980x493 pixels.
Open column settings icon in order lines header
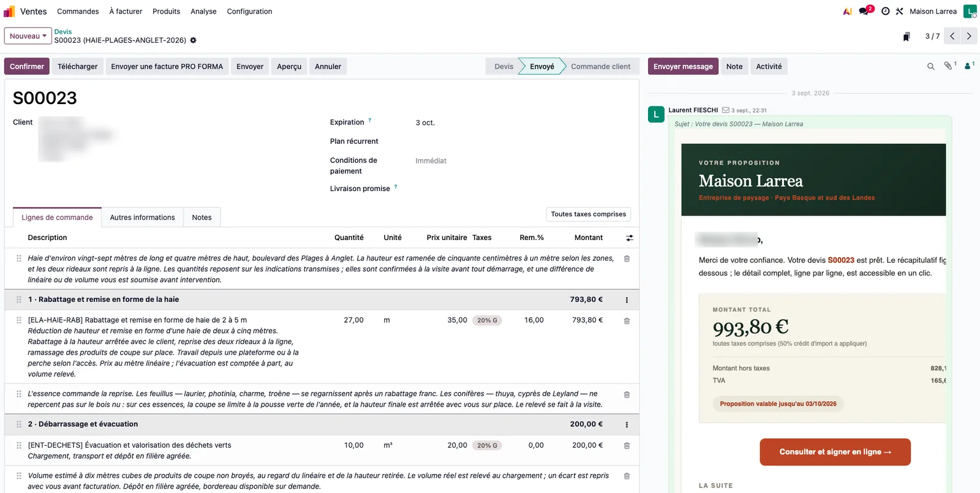click(x=630, y=238)
